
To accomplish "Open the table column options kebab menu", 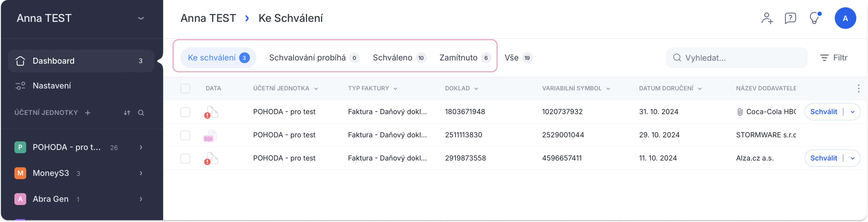I will tap(858, 88).
